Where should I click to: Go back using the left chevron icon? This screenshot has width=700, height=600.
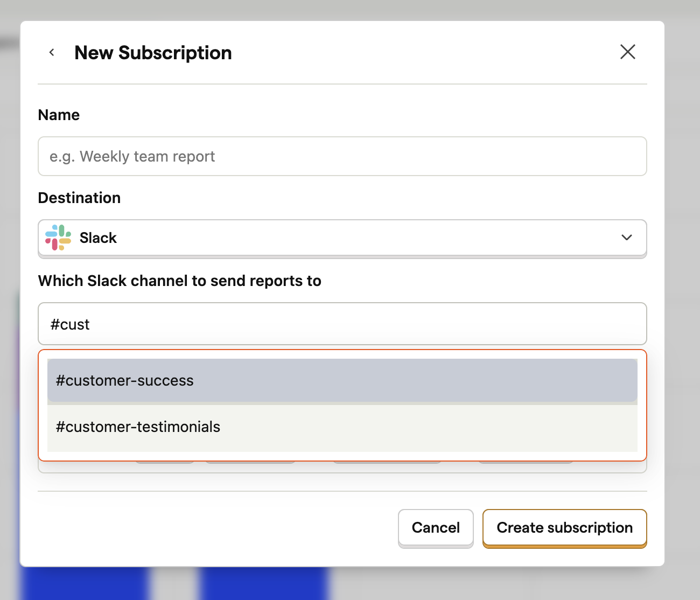click(x=52, y=52)
